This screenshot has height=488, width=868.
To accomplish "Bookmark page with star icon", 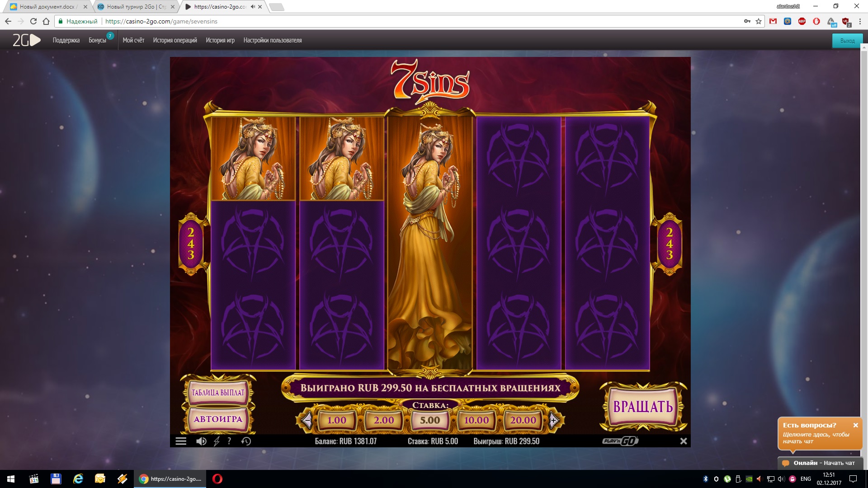I will coord(759,21).
